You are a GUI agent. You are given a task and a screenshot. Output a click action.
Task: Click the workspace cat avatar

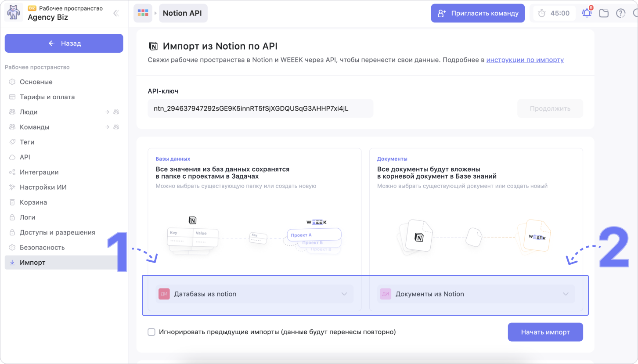[14, 13]
